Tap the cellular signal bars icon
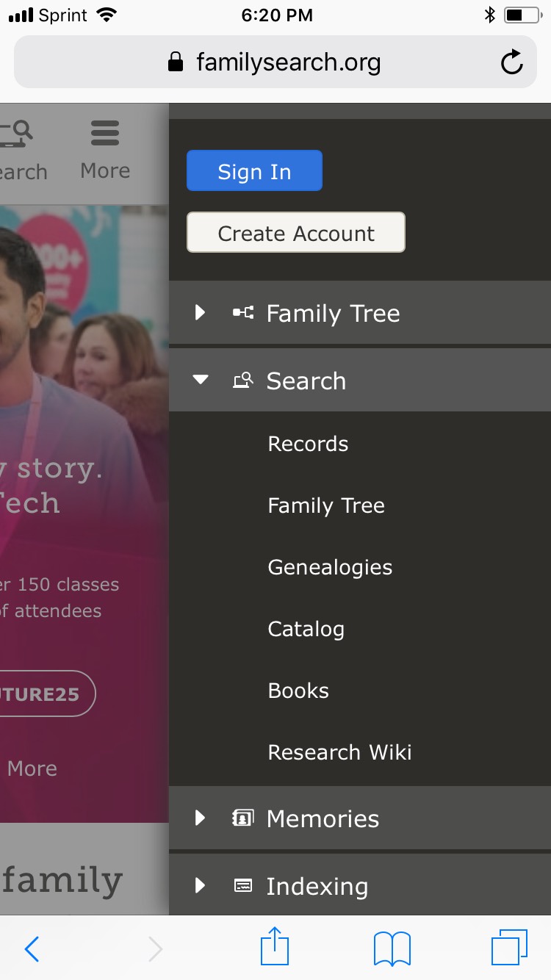The width and height of the screenshot is (551, 980). pyautogui.click(x=21, y=15)
